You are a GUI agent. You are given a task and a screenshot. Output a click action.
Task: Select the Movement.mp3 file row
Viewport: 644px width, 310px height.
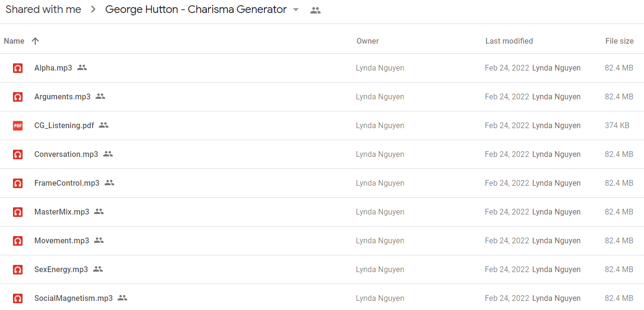coord(322,241)
